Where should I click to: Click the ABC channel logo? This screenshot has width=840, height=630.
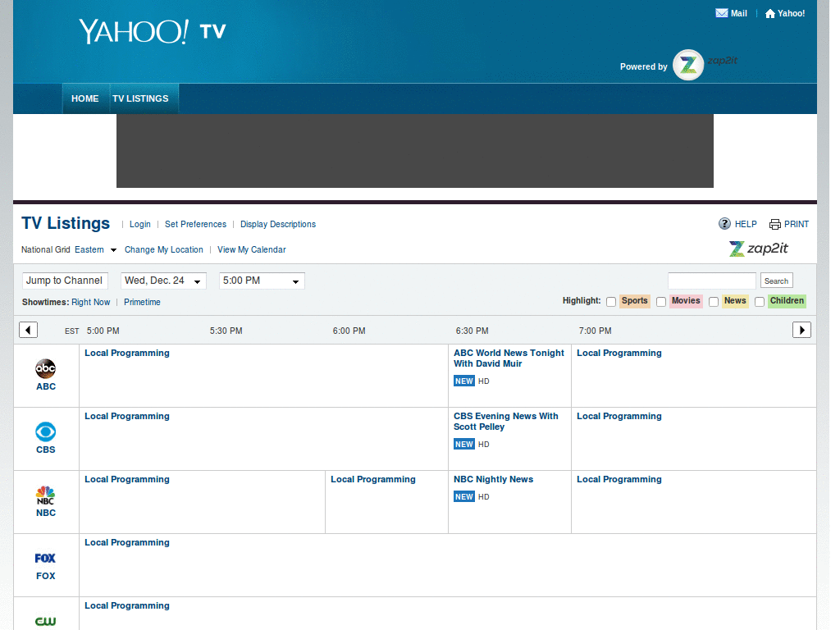45,368
